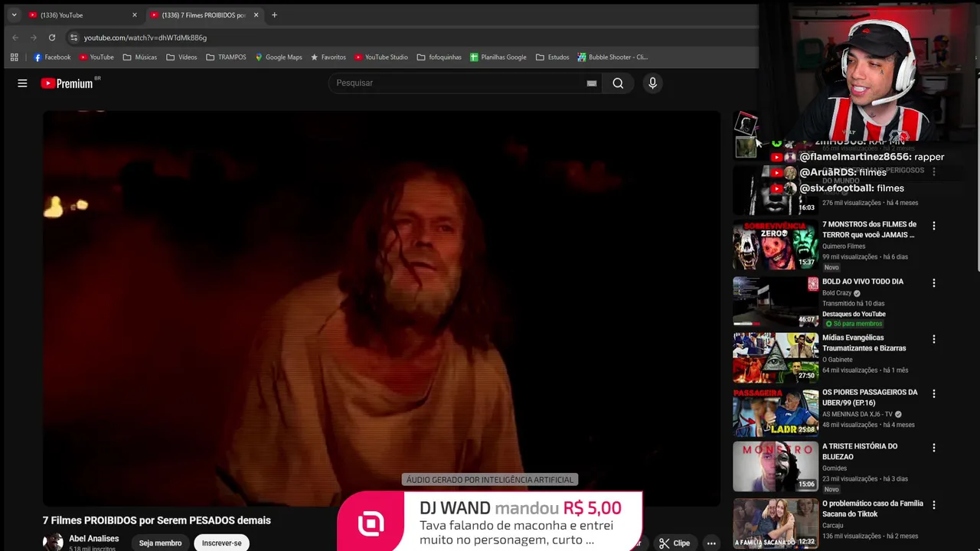Open 'A TRISTE HISTÓRIA DO BLUEZAO' title
This screenshot has width=980, height=551.
[860, 452]
